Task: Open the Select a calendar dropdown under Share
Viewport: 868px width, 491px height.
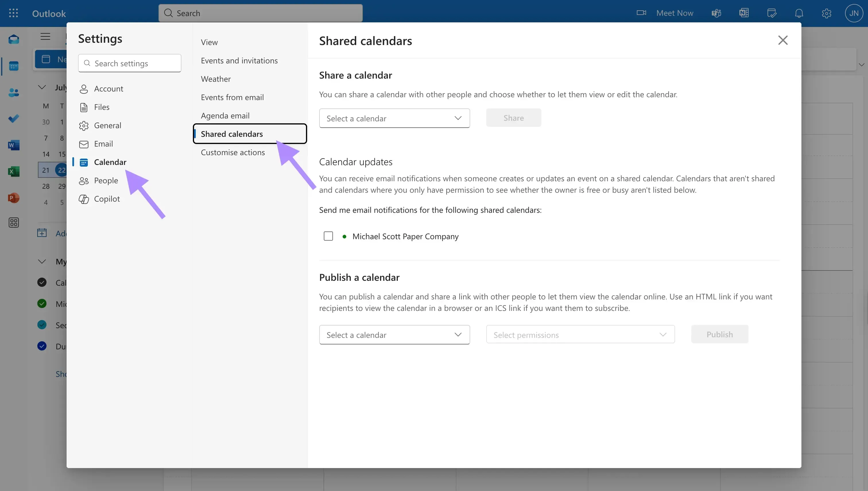Action: [394, 118]
